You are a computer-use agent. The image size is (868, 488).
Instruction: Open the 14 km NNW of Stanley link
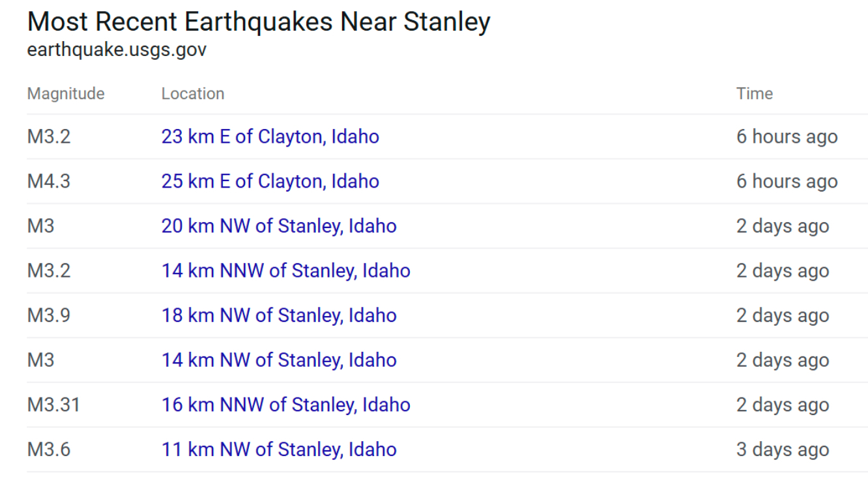click(285, 270)
